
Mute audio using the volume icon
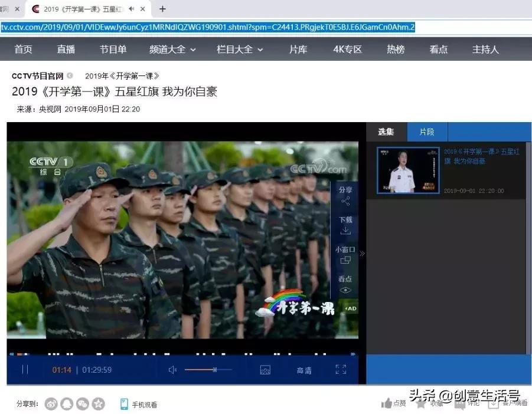172,369
